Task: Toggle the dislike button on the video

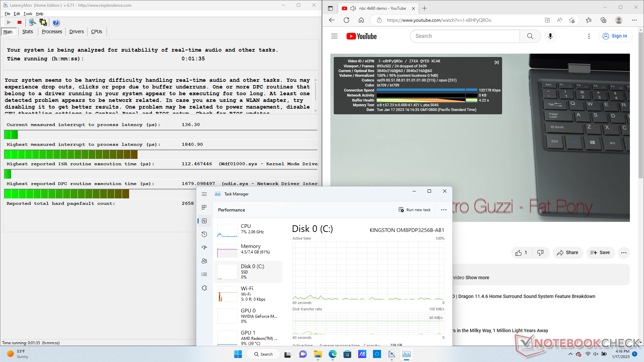Action: pos(540,253)
